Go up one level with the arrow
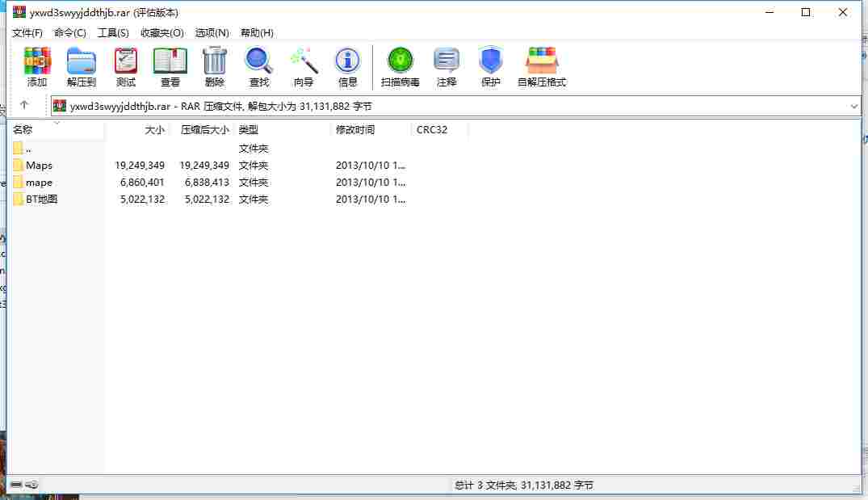 23,105
